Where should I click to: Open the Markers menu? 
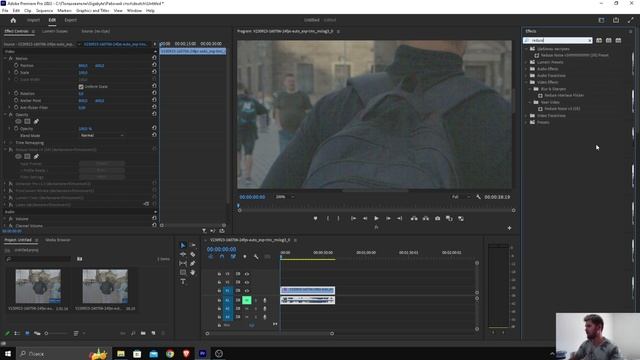[64, 11]
